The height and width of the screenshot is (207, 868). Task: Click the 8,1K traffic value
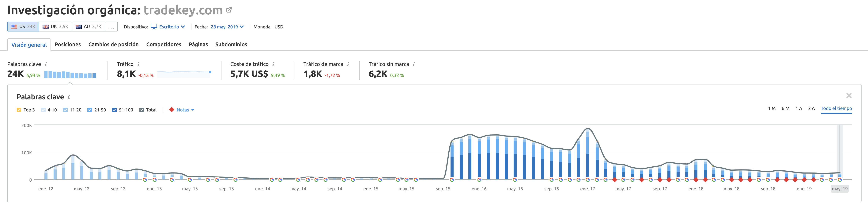click(126, 74)
